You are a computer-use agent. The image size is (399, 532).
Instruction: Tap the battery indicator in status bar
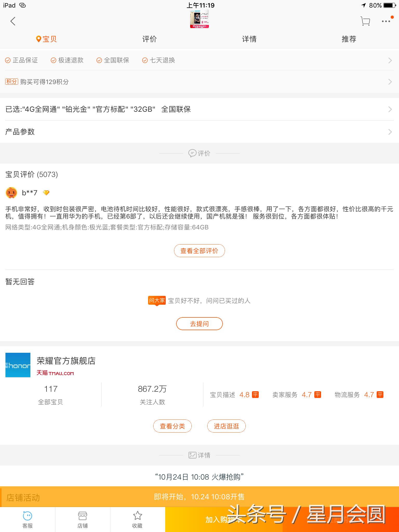[x=390, y=5]
